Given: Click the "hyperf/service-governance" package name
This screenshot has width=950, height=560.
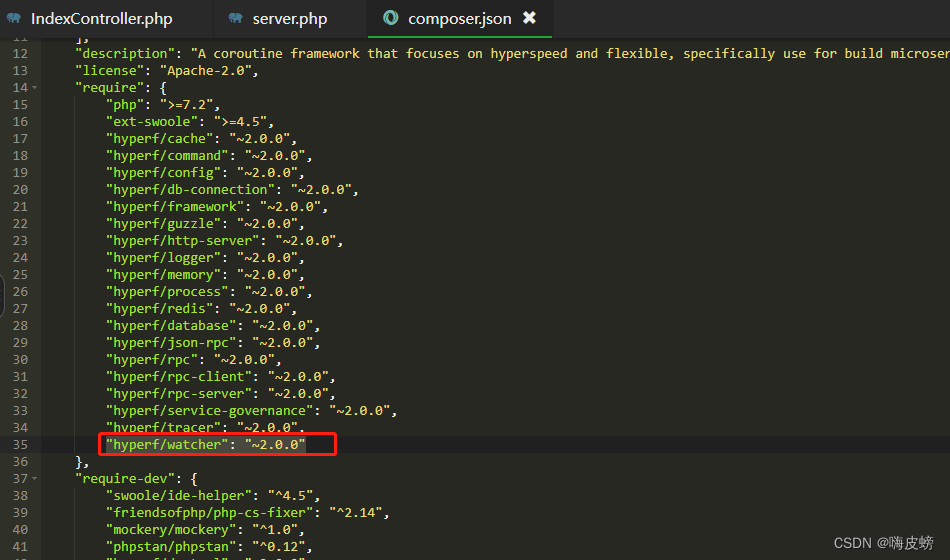Looking at the screenshot, I should click(x=210, y=410).
